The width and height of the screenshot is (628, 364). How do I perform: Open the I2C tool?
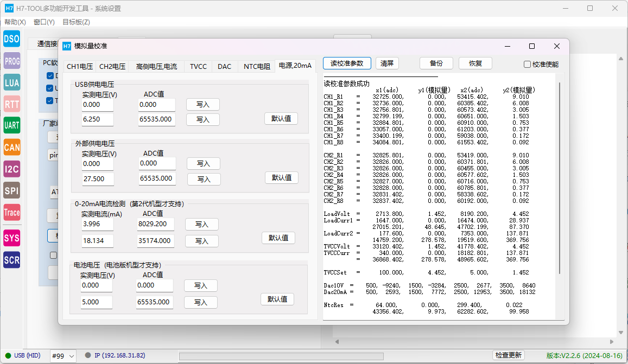coord(11,169)
